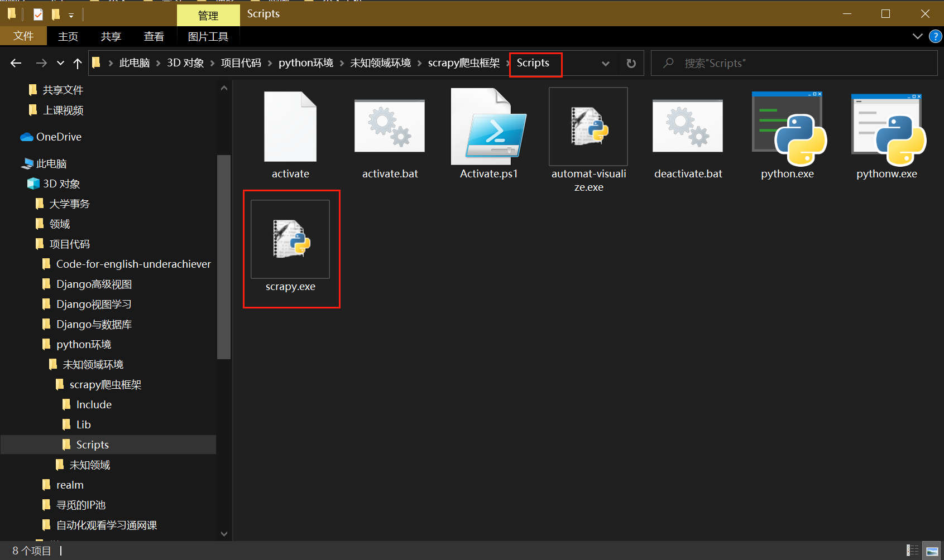Viewport: 944px width, 560px height.
Task: Switch to large thumbnails view icon
Action: point(932,551)
